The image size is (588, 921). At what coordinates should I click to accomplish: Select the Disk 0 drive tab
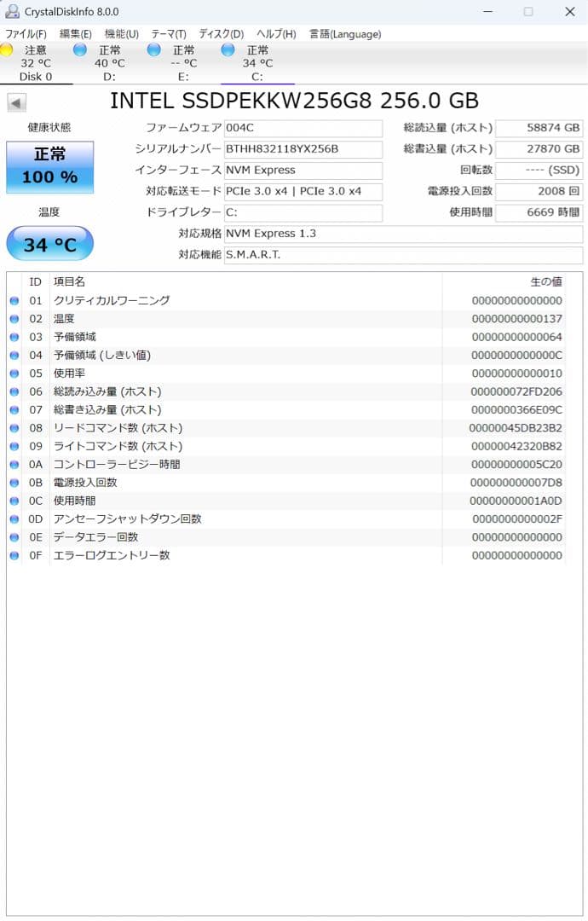[37, 63]
